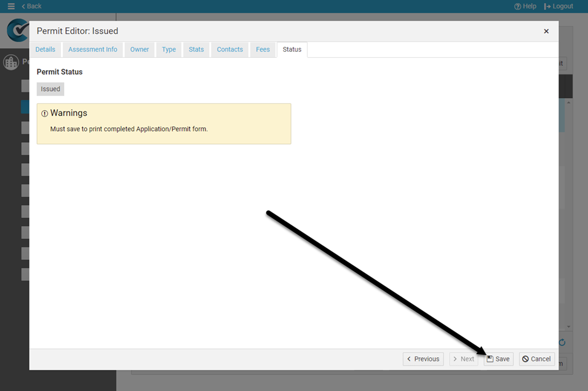Click the floppy disk icon on Save
This screenshot has height=391, width=588.
[x=490, y=358]
